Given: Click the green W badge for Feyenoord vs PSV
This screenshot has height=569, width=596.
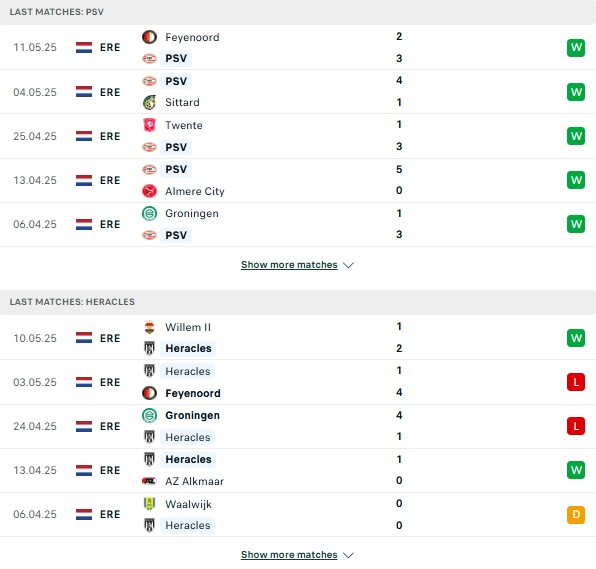Looking at the screenshot, I should click(x=576, y=48).
